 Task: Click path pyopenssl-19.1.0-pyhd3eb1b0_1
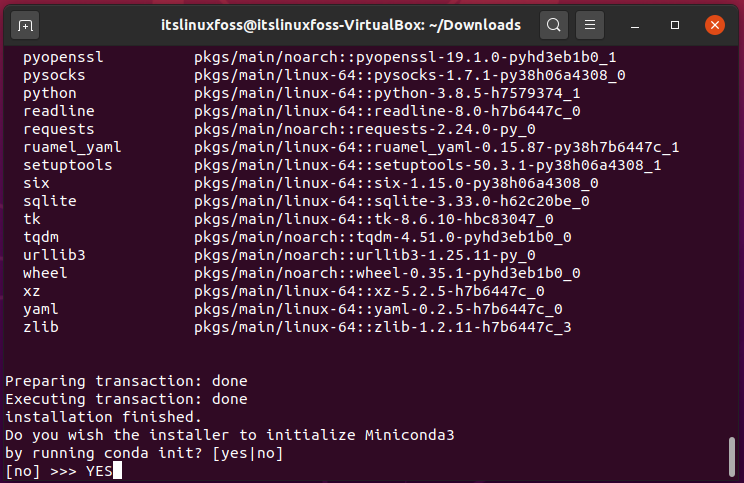click(486, 57)
